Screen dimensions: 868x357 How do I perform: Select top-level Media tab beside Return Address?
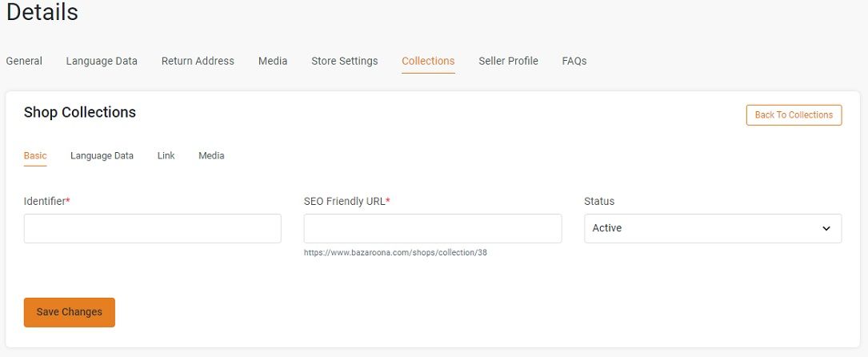coord(273,61)
